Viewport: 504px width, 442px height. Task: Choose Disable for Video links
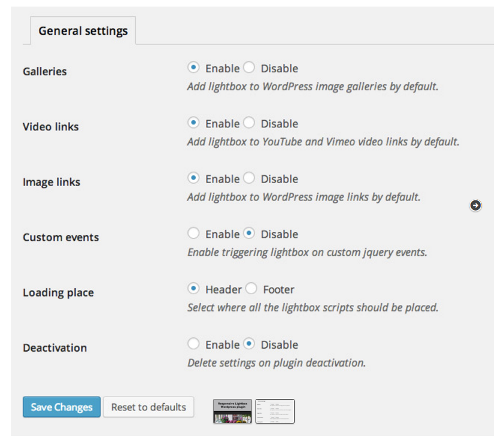coord(249,123)
